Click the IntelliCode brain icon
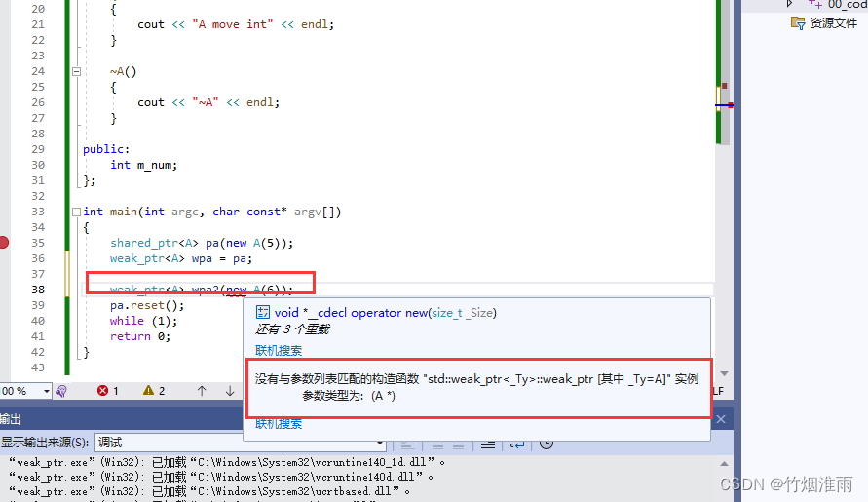Viewport: 868px width, 502px height. pyautogui.click(x=61, y=391)
